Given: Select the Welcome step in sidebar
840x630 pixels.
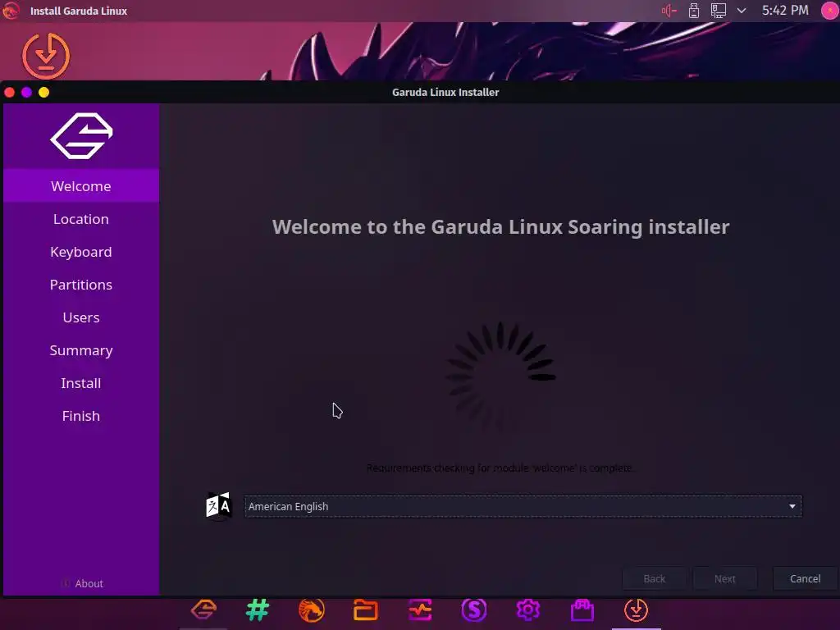Looking at the screenshot, I should (81, 186).
